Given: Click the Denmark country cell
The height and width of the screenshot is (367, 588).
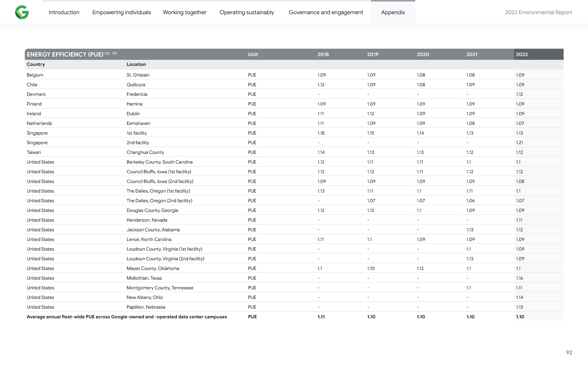Looking at the screenshot, I should (36, 94).
